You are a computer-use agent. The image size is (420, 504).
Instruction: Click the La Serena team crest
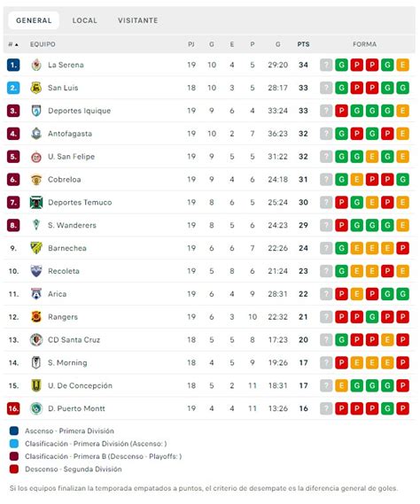(x=36, y=65)
